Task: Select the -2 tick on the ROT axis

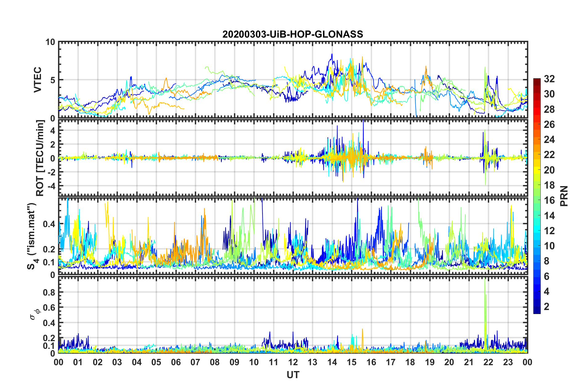Action: click(x=51, y=172)
